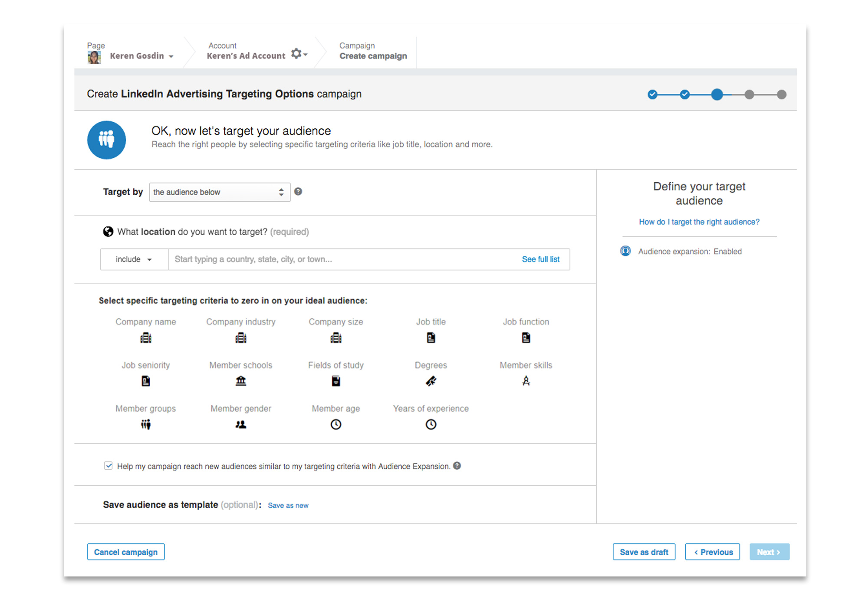Choose the Member gender icon
This screenshot has width=868, height=609.
click(241, 425)
